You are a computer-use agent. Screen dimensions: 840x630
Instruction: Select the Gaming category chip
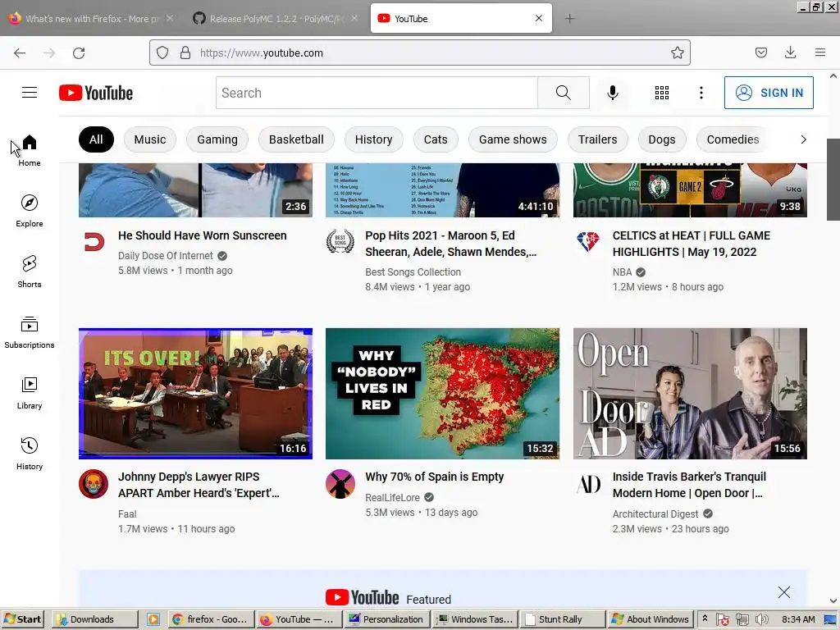point(217,139)
